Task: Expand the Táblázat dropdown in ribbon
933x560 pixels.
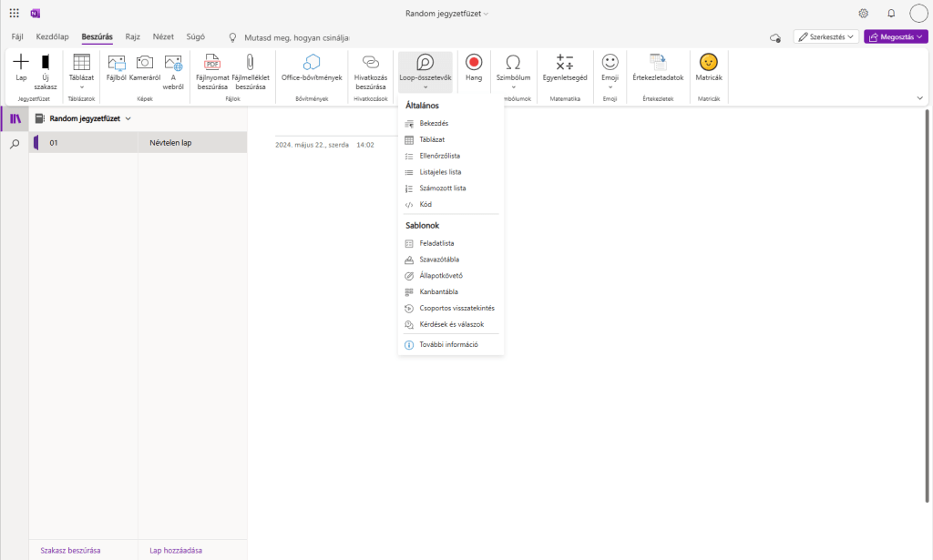Action: [x=81, y=69]
